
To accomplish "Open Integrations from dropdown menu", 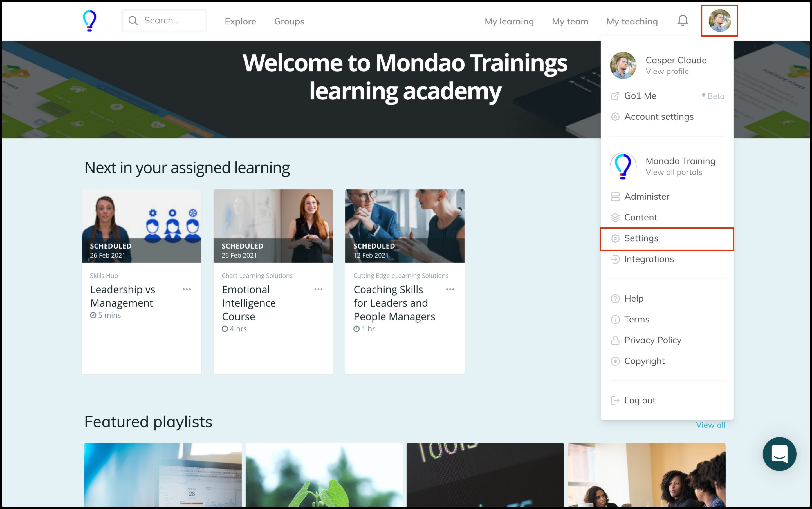I will [649, 259].
